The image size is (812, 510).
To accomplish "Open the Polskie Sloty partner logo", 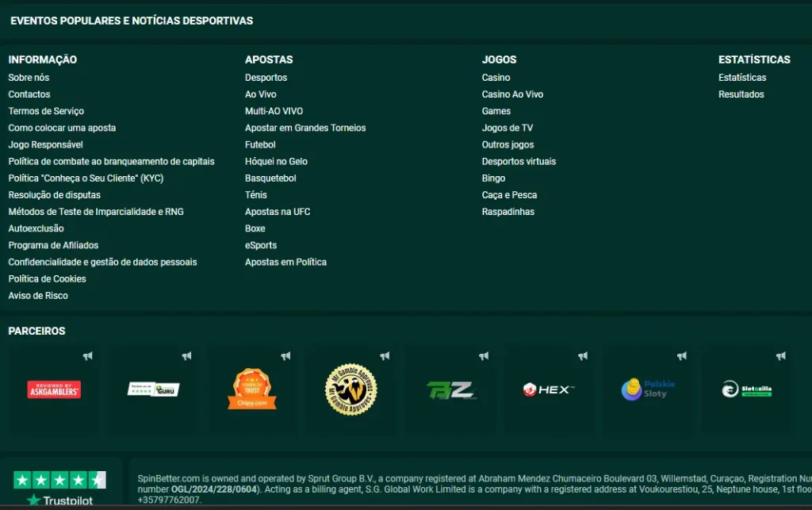I will click(x=648, y=389).
